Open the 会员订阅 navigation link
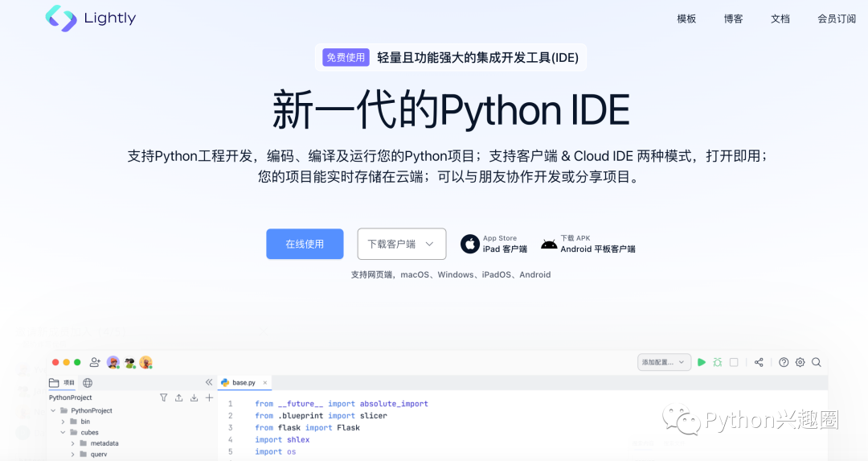 point(837,19)
